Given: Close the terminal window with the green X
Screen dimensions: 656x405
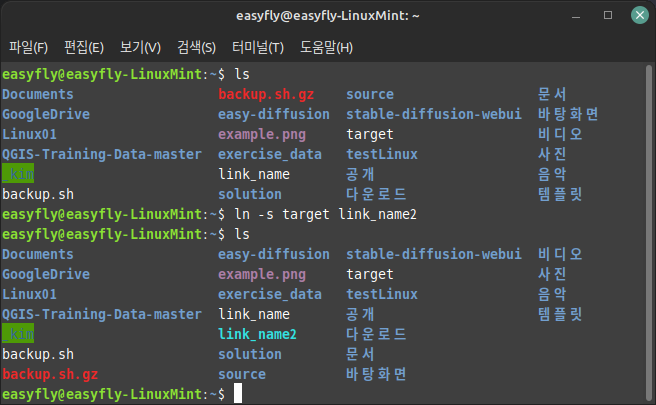Looking at the screenshot, I should point(640,15).
